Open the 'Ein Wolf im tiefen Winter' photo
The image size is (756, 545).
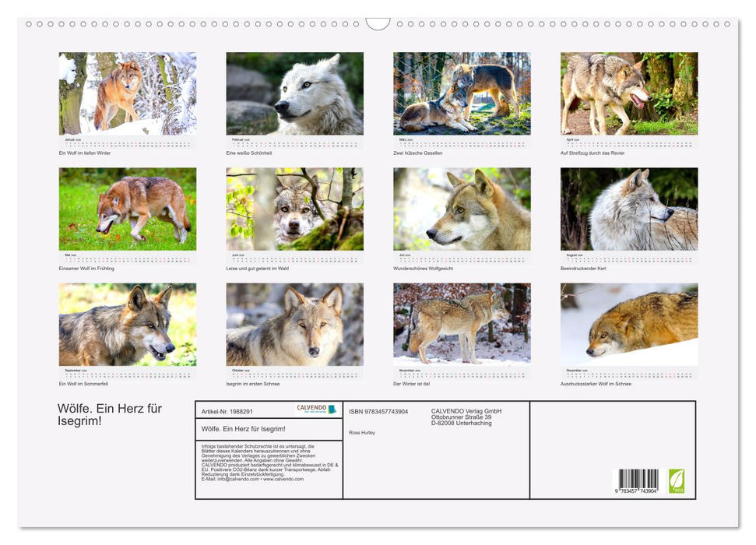tap(128, 93)
